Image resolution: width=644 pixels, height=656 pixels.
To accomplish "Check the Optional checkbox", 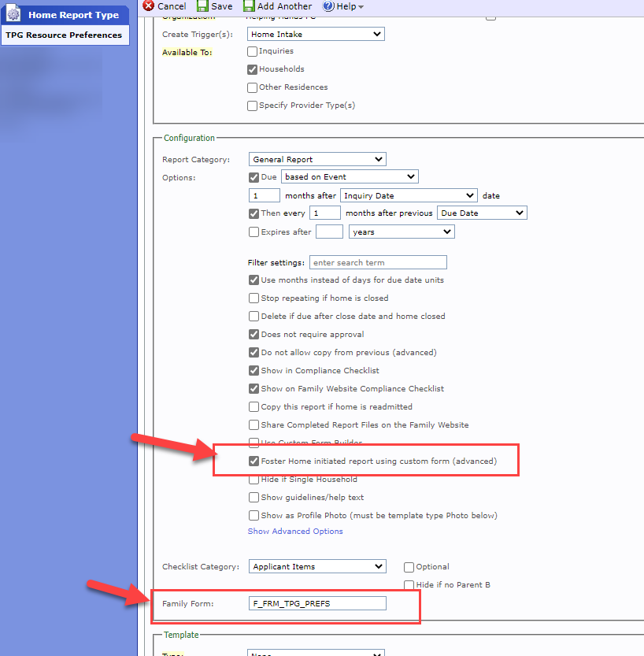I will [409, 567].
